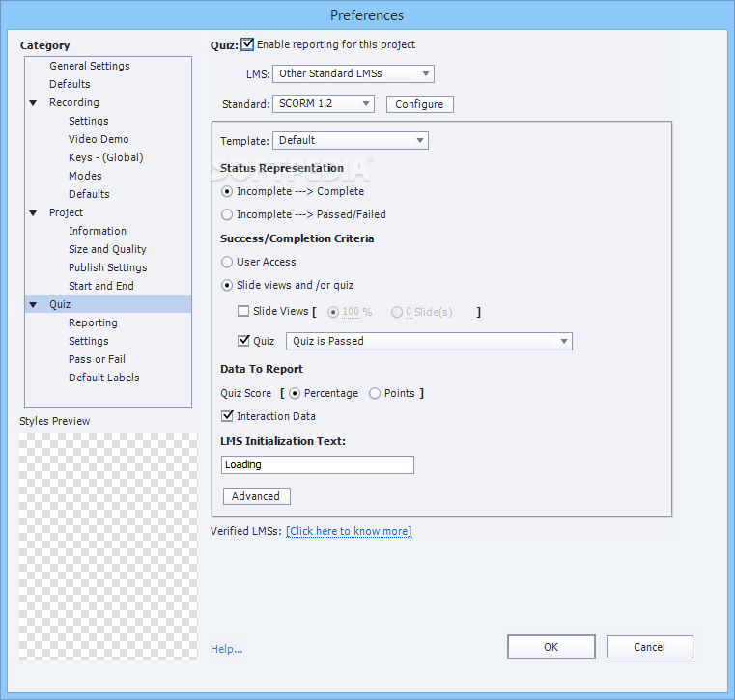The image size is (735, 700).
Task: Select the disabled 100 % radio button
Action: (333, 312)
